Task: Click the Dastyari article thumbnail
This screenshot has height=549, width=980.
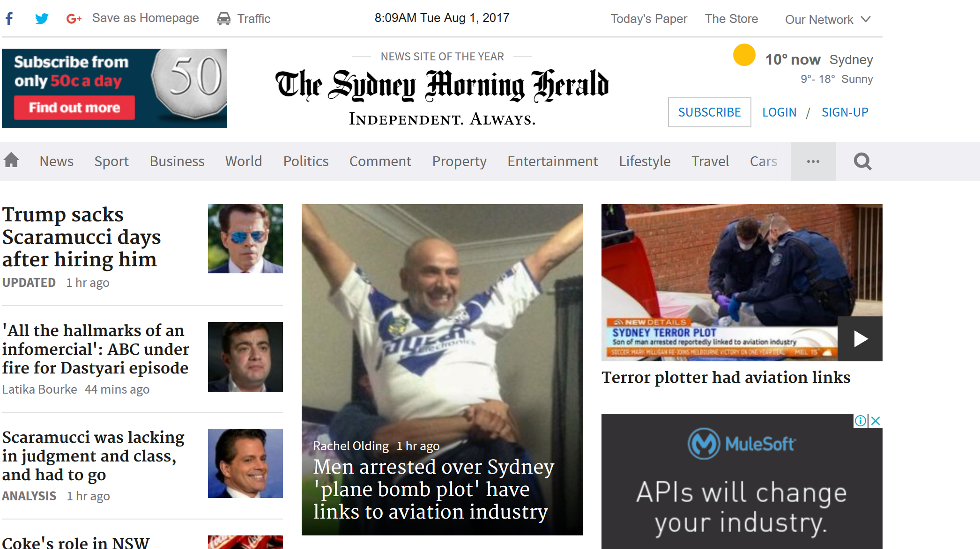Action: pyautogui.click(x=245, y=357)
